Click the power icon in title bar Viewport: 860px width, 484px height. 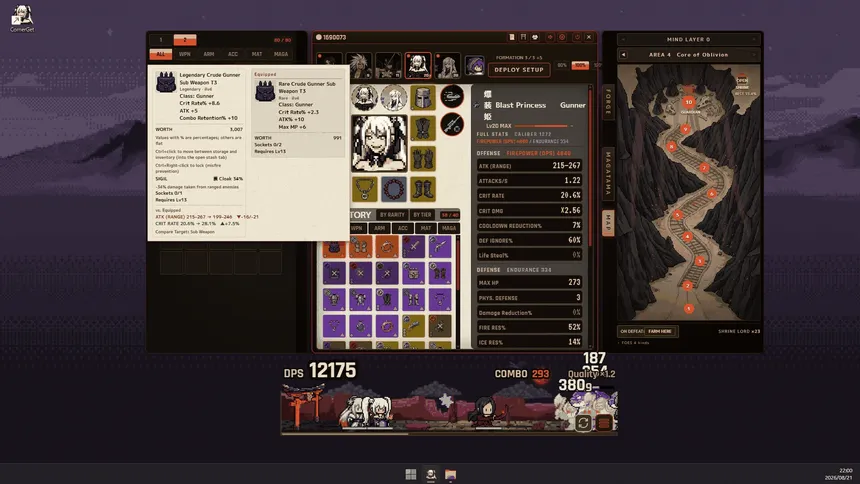click(x=577, y=37)
